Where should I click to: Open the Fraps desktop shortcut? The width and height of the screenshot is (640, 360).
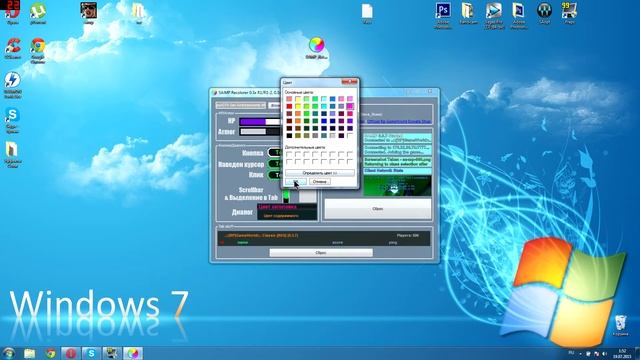pos(569,13)
